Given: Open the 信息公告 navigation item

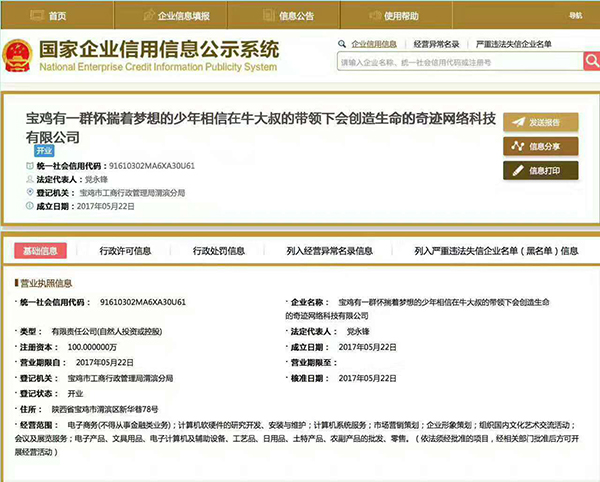Looking at the screenshot, I should 284,15.
